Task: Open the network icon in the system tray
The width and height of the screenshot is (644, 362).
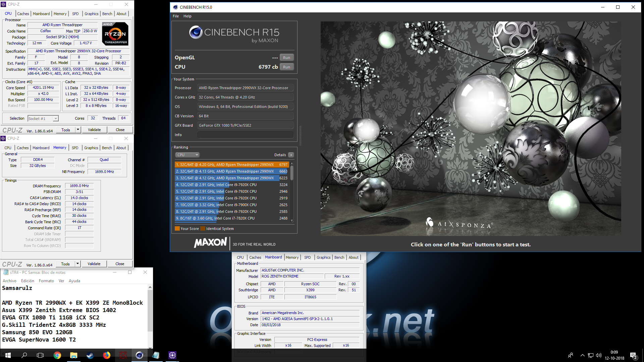Action: pyautogui.click(x=591, y=355)
